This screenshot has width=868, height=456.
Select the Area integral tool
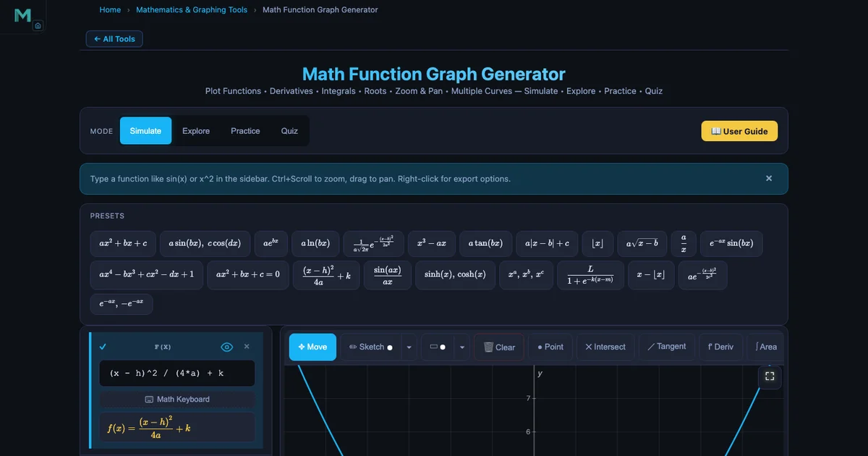766,347
